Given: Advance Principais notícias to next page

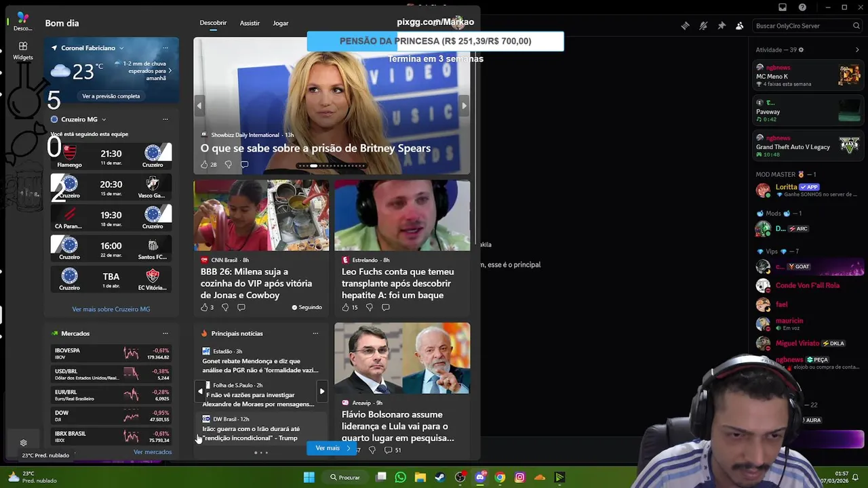Looking at the screenshot, I should [x=322, y=391].
